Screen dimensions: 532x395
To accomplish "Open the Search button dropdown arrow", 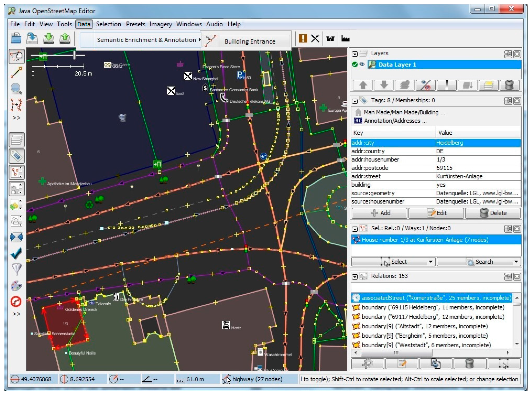I will pos(516,262).
